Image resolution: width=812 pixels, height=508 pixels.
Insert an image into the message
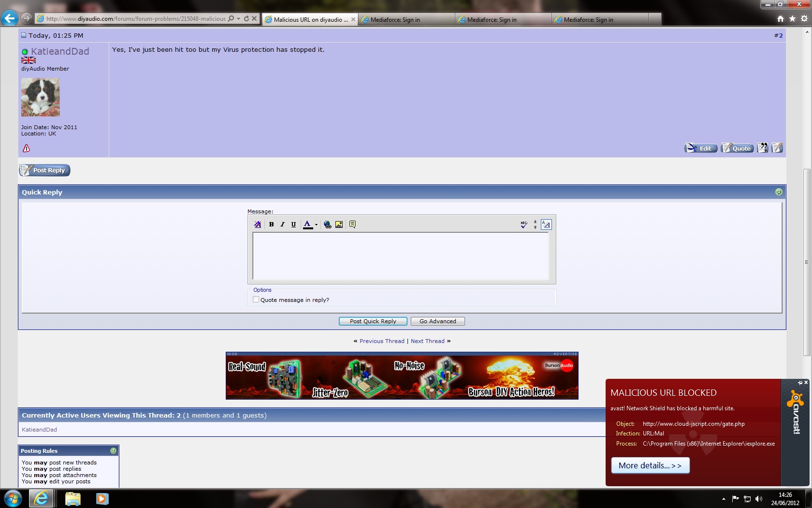click(339, 224)
